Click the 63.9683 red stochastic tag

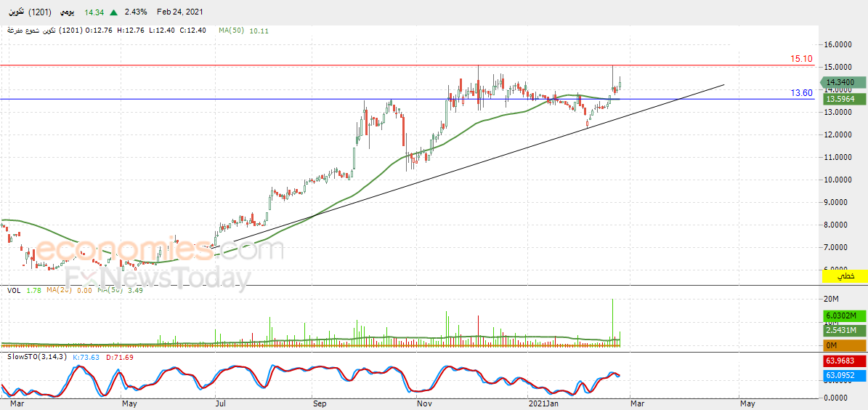844,362
